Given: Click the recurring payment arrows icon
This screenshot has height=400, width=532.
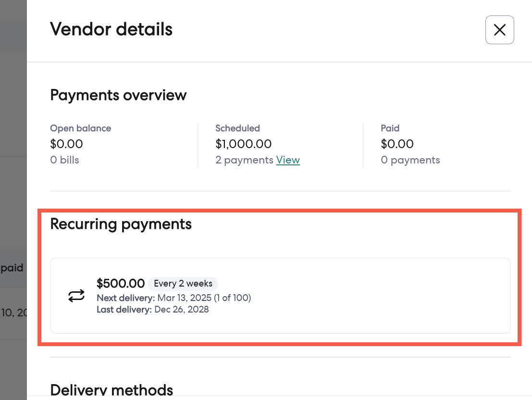Looking at the screenshot, I should tap(76, 296).
